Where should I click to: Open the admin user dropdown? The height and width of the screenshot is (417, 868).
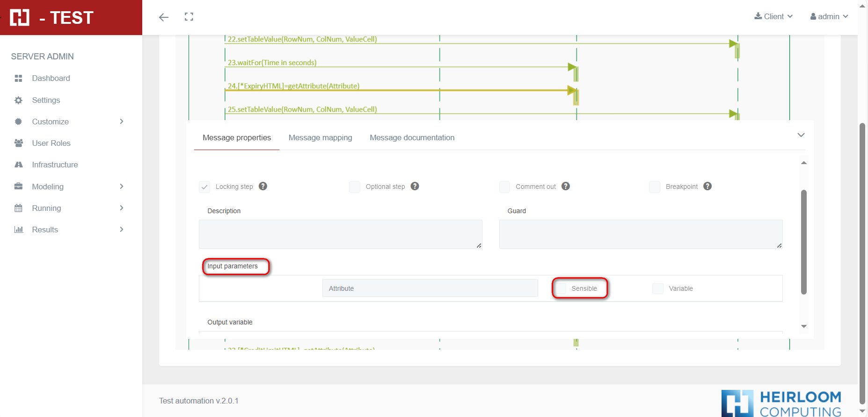pos(829,16)
